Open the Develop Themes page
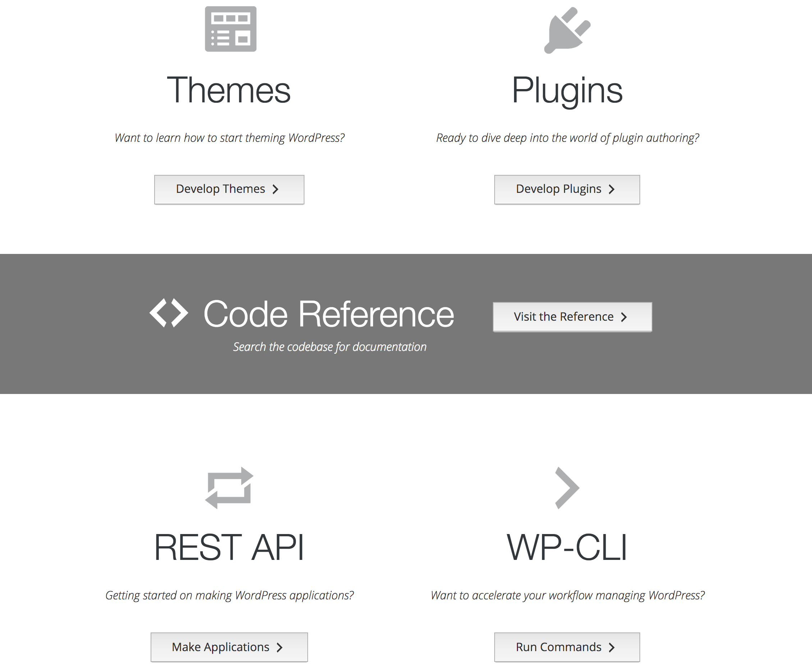 coord(229,189)
